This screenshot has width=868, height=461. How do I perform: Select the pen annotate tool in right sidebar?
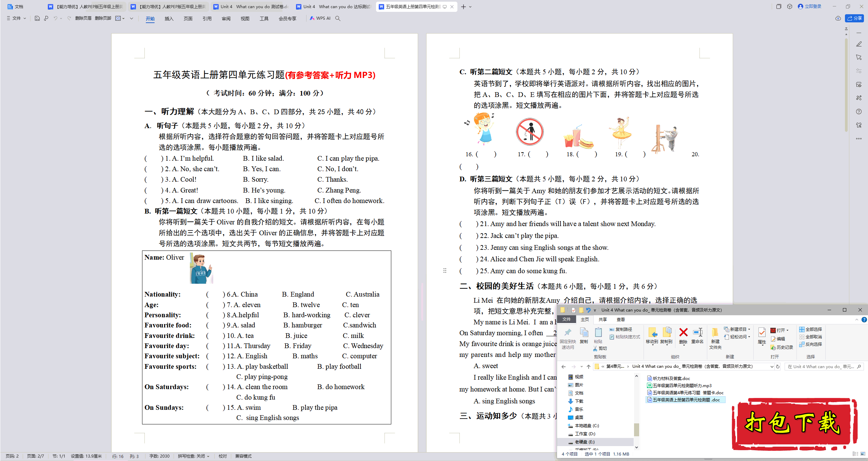click(x=859, y=44)
